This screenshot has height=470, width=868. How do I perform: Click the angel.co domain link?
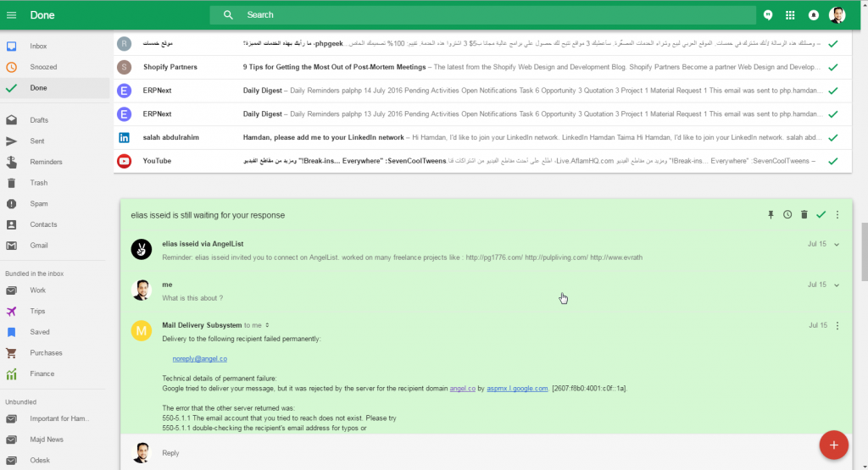[x=462, y=389]
